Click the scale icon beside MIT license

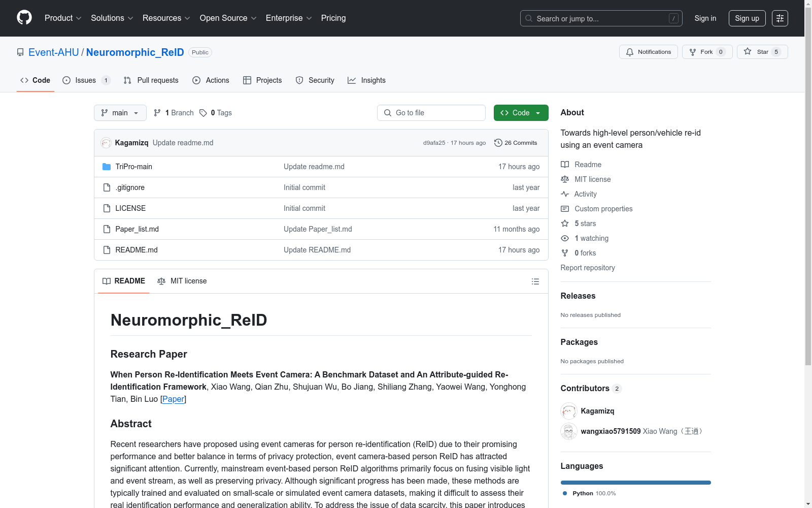tap(565, 179)
